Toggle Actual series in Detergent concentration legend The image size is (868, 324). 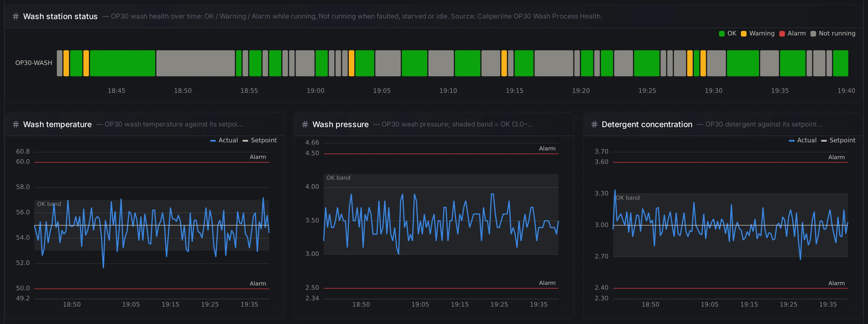802,140
